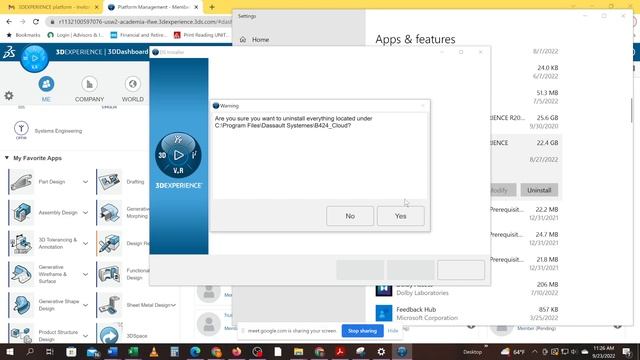Hide the screen sharing notification bar
Screen dimensions: 640x360
pyautogui.click(x=393, y=331)
